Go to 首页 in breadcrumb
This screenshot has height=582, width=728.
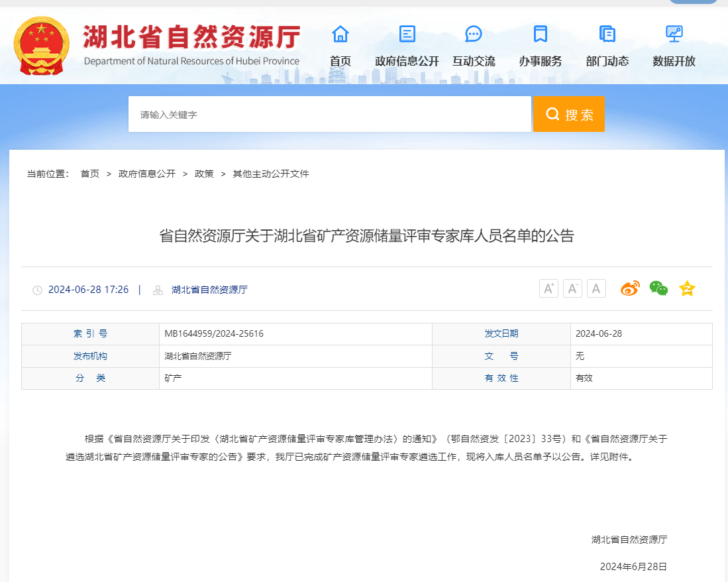point(90,174)
